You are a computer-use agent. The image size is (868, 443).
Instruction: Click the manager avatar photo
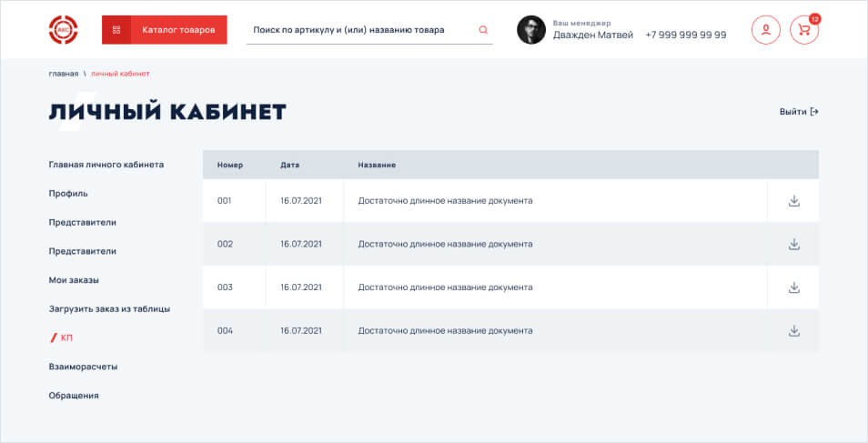tap(531, 30)
